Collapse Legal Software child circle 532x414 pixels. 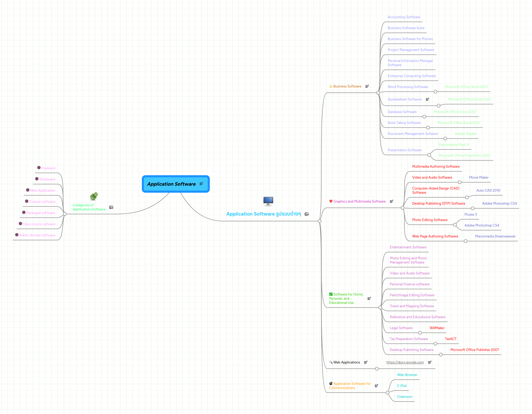(x=420, y=333)
